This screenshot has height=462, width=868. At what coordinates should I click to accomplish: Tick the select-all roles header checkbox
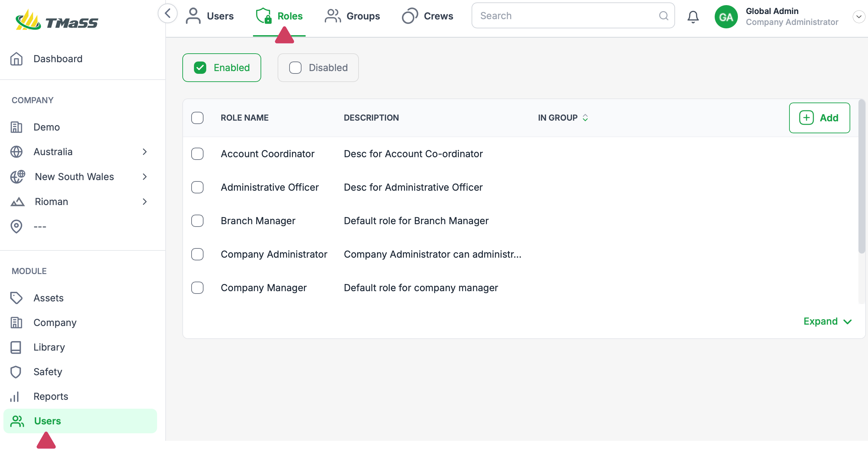[197, 118]
